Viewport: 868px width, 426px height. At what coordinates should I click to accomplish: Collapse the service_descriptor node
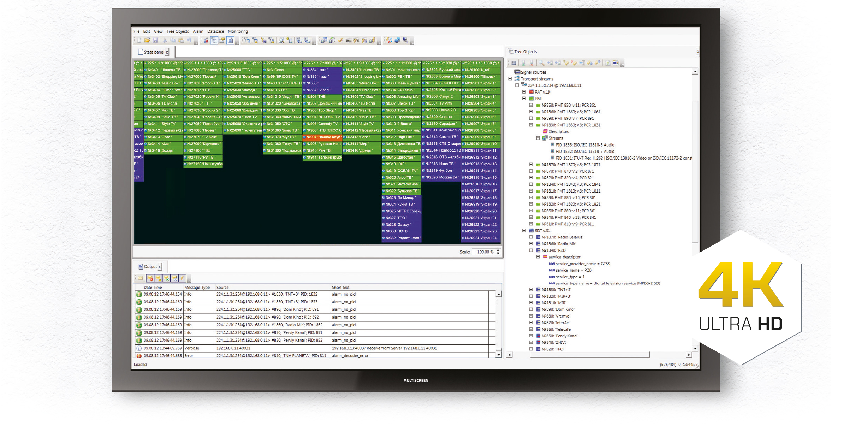(x=538, y=257)
